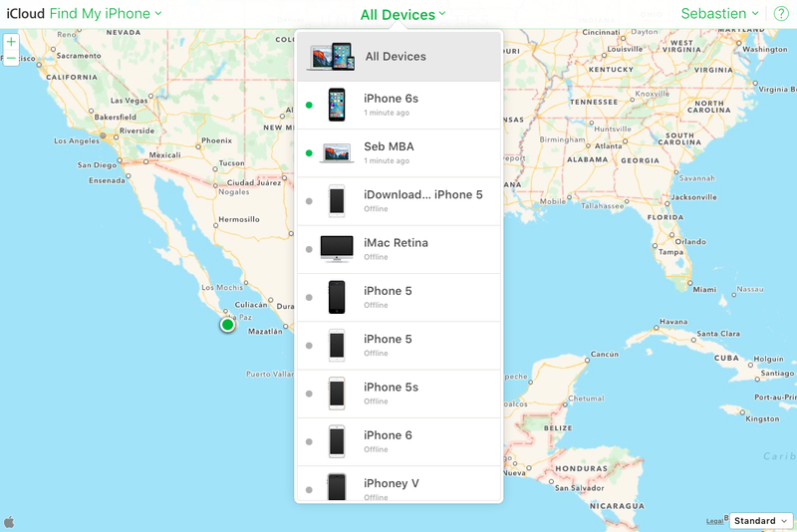Image resolution: width=797 pixels, height=532 pixels.
Task: Click green status dot for iPhone 6s
Action: click(x=309, y=106)
